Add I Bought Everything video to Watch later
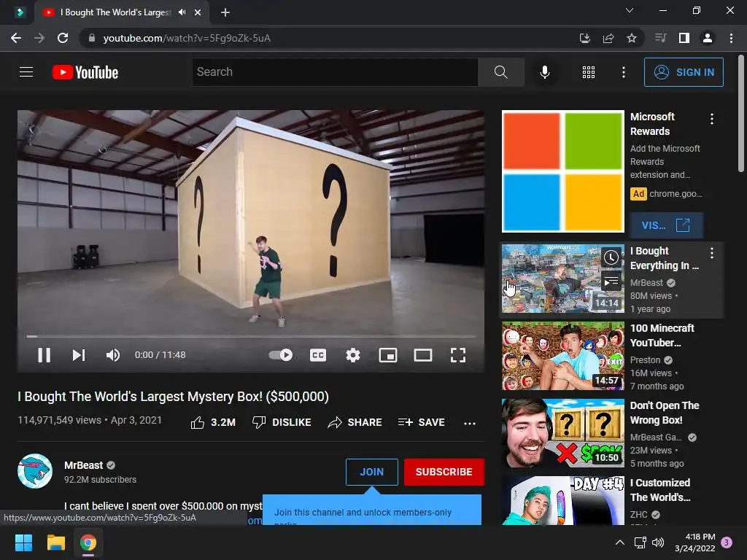Screen dimensions: 747x560 coord(611,257)
